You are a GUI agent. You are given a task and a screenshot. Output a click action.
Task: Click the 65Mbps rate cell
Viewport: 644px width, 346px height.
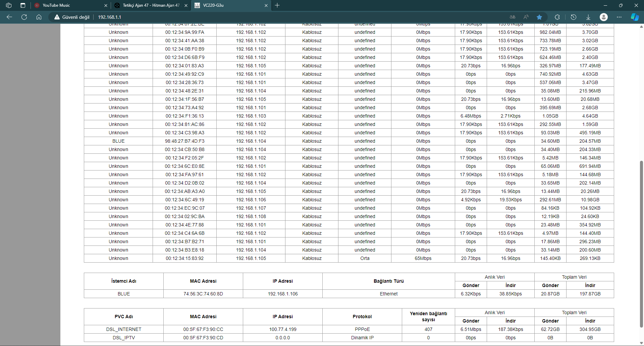423,258
